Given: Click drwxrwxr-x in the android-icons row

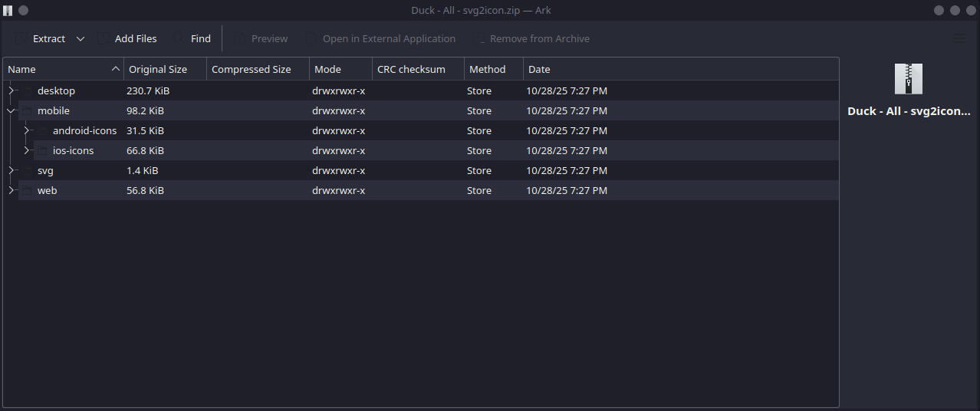Looking at the screenshot, I should [338, 130].
